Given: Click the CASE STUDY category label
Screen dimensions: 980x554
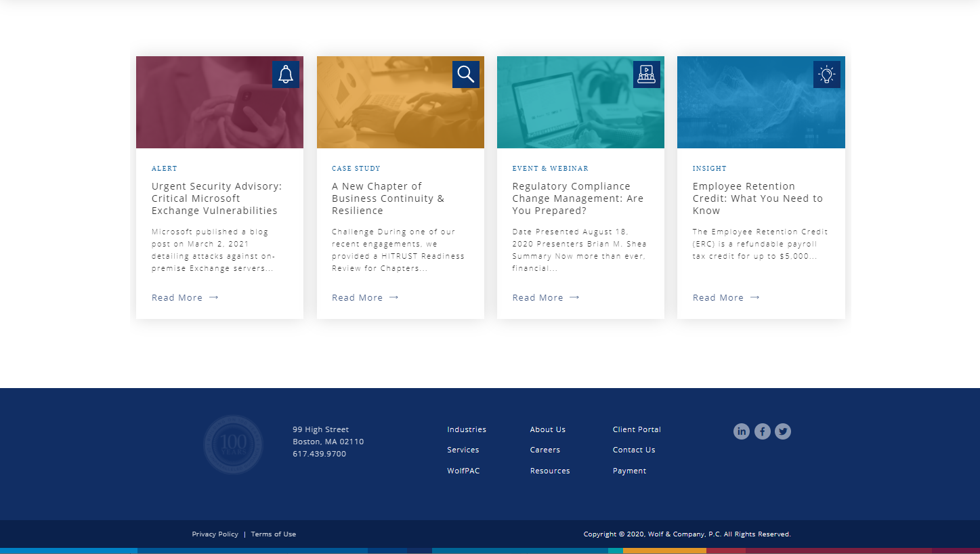Looking at the screenshot, I should pos(356,169).
